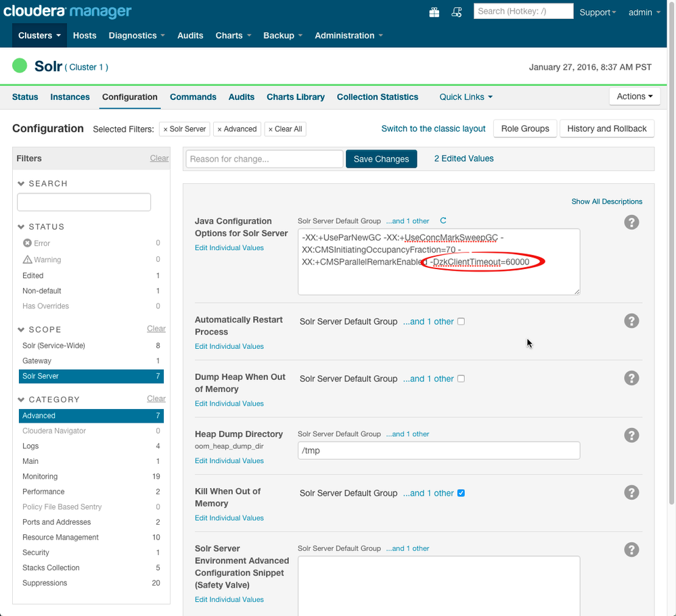Select Monitoring category filter

(91, 477)
